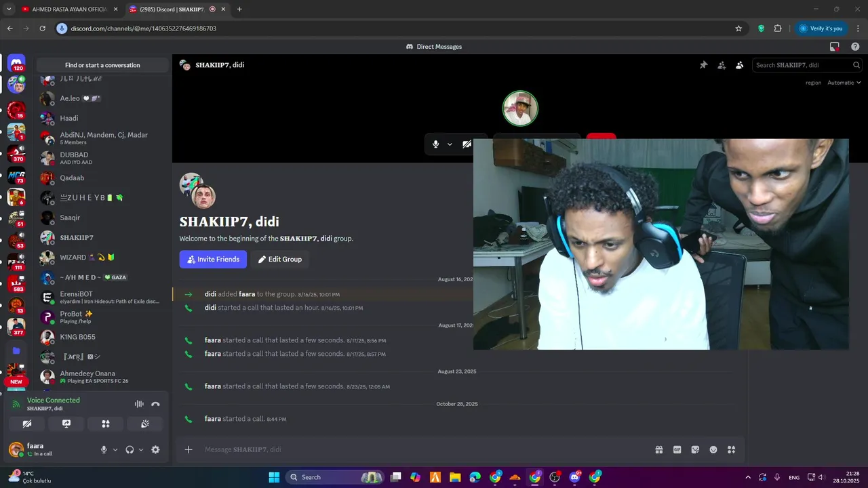Open Saaqir direct message
This screenshot has width=868, height=488.
coord(102,218)
